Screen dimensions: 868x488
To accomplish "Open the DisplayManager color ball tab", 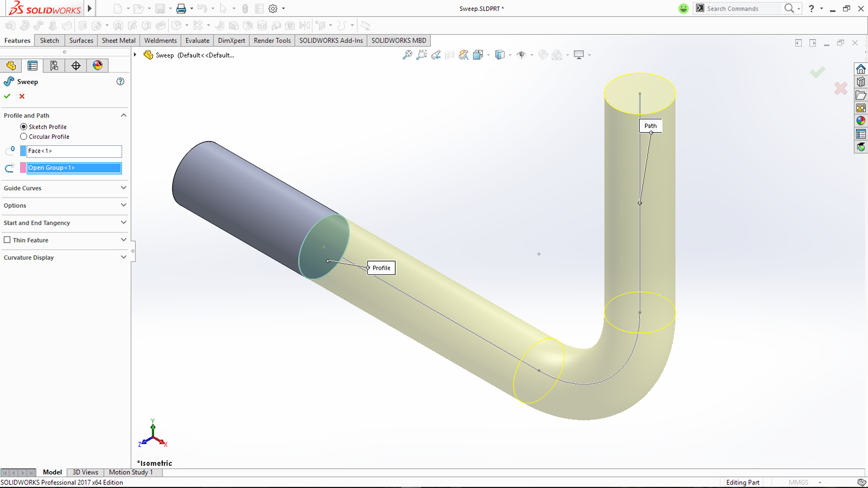I will 97,66.
